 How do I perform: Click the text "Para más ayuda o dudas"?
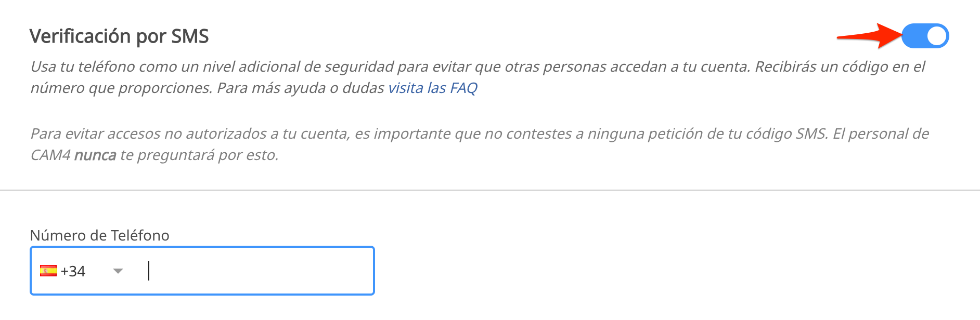click(x=301, y=88)
